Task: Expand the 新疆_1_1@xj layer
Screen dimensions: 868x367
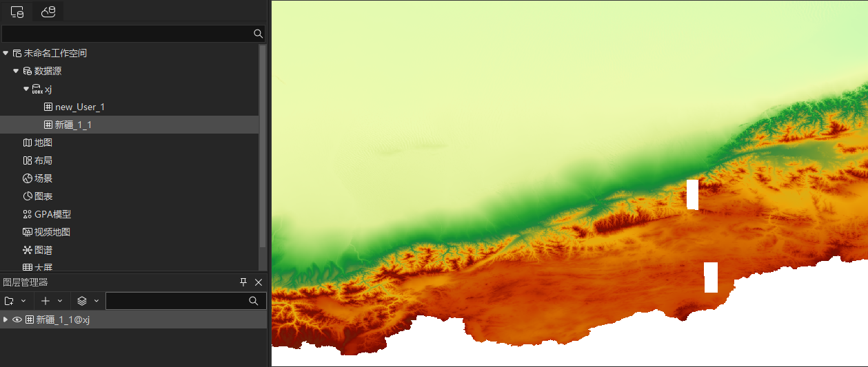Action: tap(6, 319)
